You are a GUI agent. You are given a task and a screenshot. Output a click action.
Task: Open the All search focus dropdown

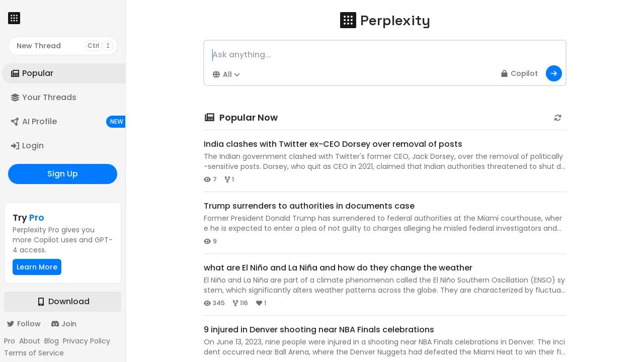coord(226,74)
